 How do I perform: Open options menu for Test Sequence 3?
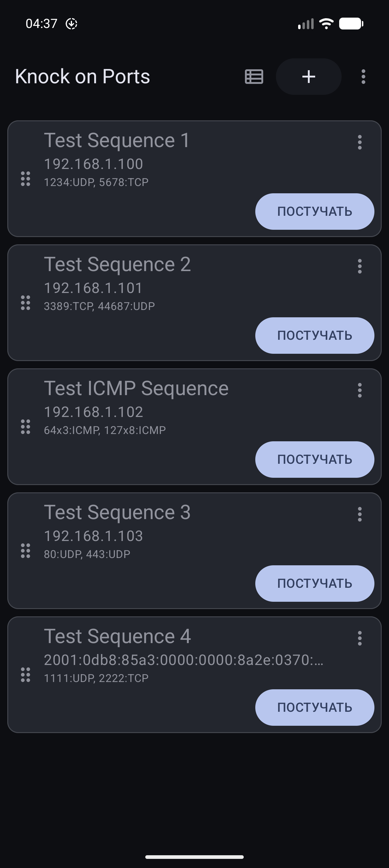tap(360, 514)
